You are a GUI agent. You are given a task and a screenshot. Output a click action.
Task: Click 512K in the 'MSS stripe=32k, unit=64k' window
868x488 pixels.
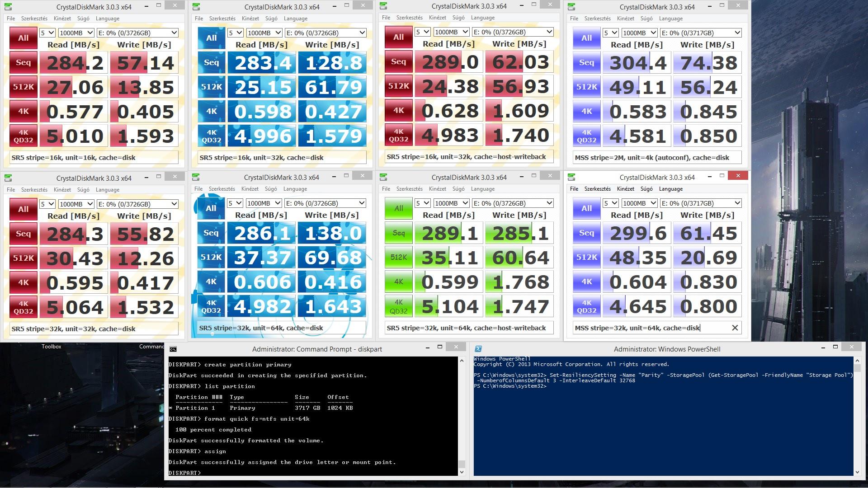tap(586, 257)
